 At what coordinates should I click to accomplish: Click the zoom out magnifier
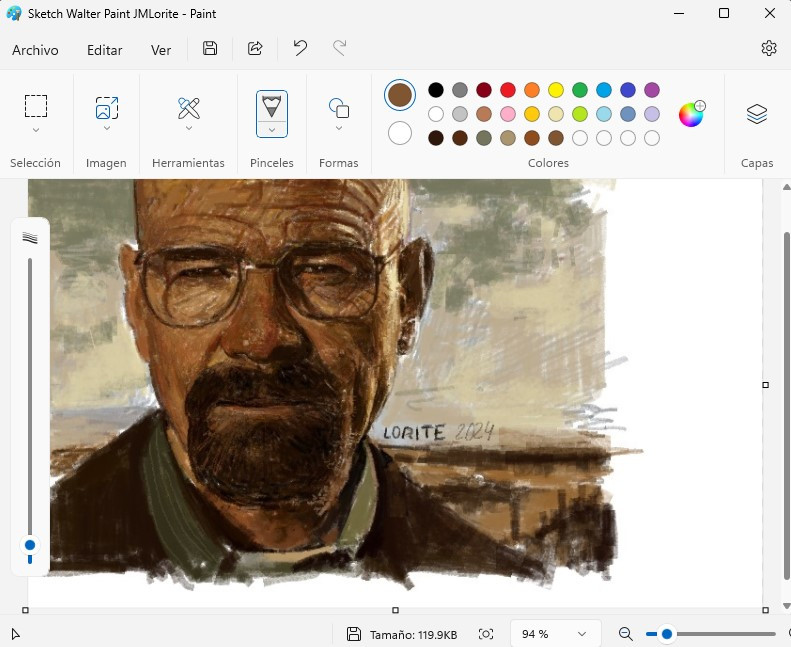point(626,634)
